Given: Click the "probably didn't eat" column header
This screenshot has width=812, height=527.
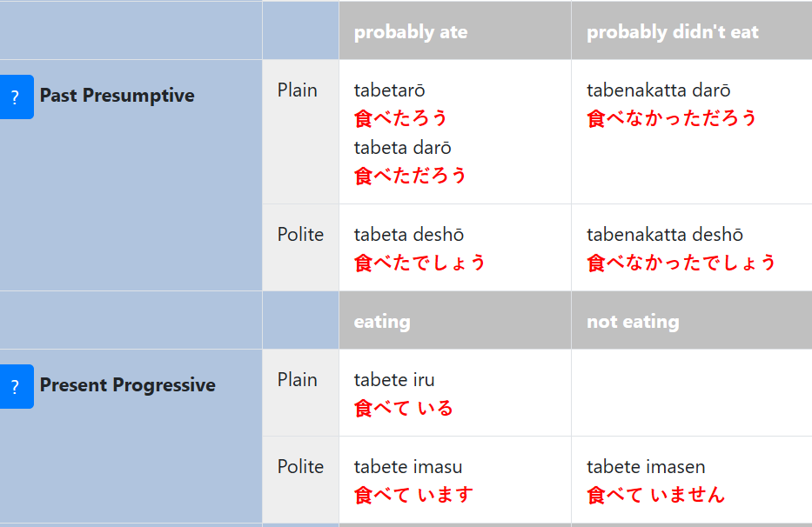Looking at the screenshot, I should click(672, 32).
